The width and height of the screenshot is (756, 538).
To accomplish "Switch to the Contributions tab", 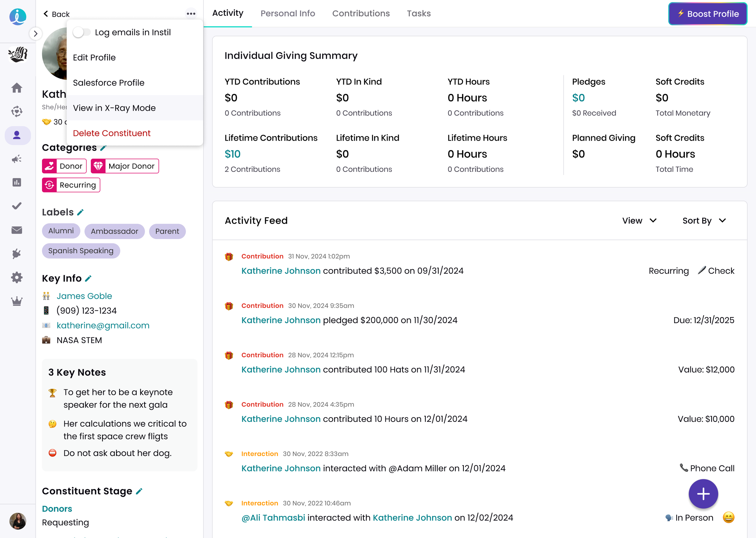I will coord(361,13).
